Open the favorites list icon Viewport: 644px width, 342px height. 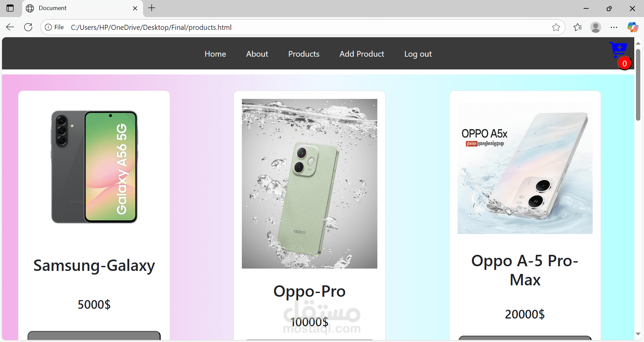pyautogui.click(x=578, y=27)
